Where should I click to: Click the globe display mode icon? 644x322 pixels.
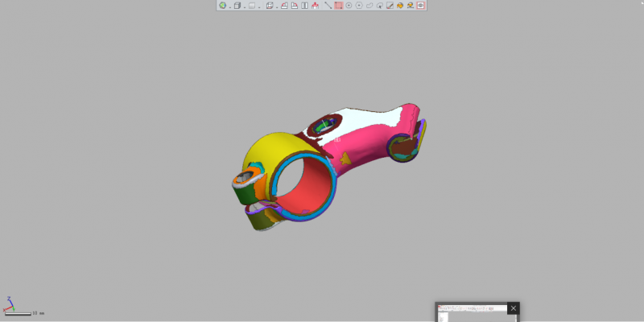(223, 6)
